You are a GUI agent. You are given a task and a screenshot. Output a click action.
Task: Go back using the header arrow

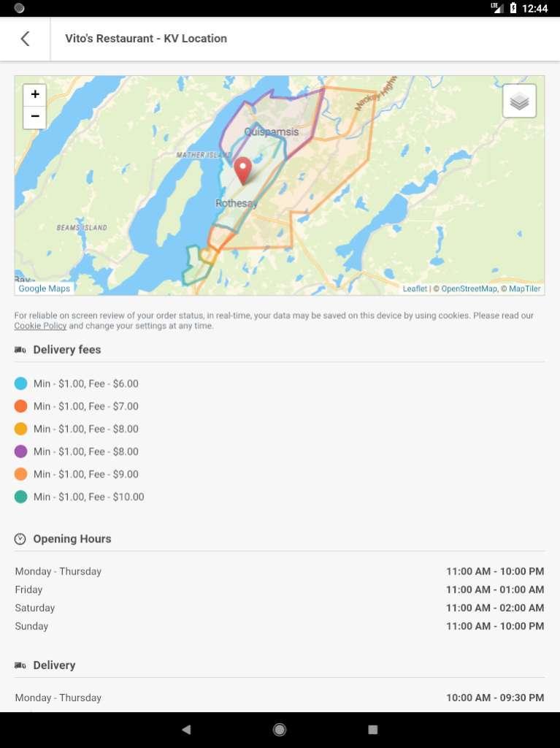point(25,39)
